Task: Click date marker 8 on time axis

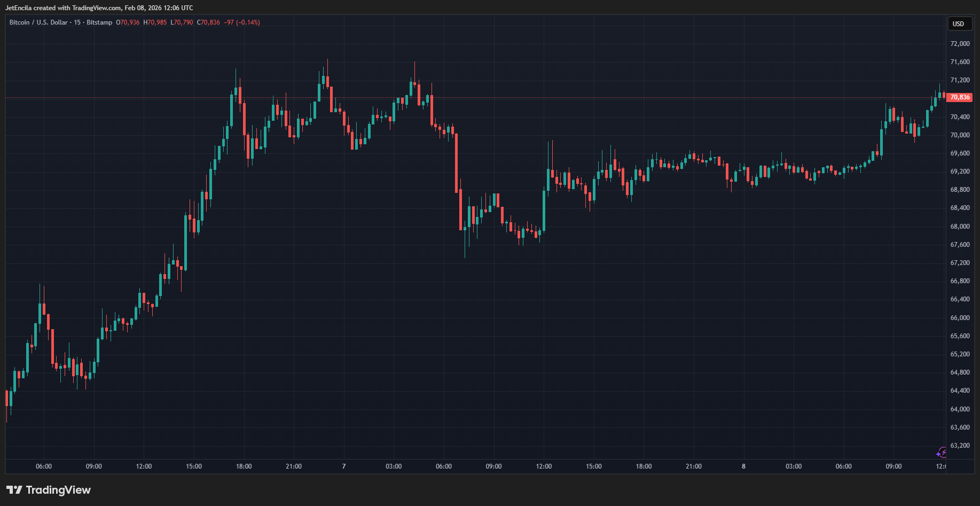Action: (743, 466)
